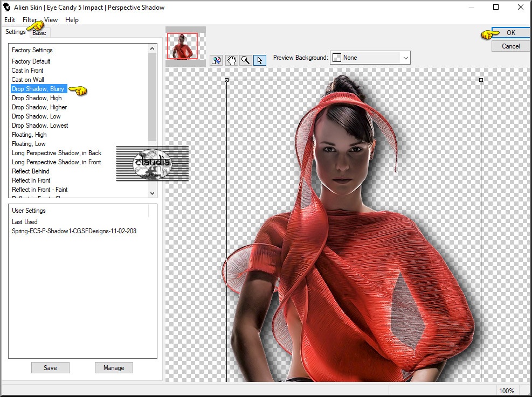Click the Factory Settings scrollbar down arrow
The height and width of the screenshot is (397, 532).
(x=153, y=193)
